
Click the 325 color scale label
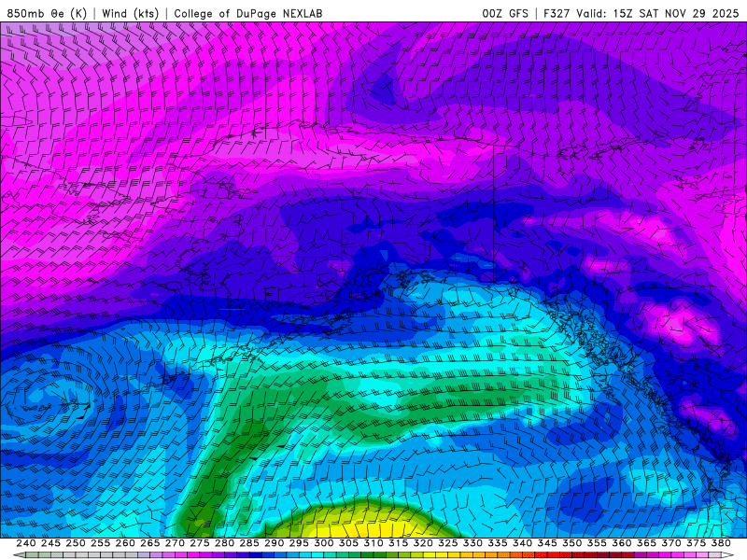pos(447,543)
